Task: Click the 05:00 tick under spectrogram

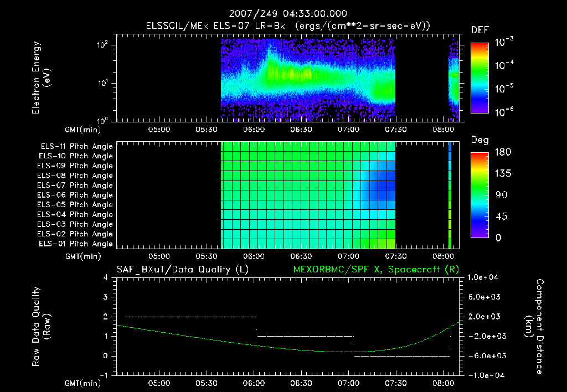Action: [x=159, y=130]
